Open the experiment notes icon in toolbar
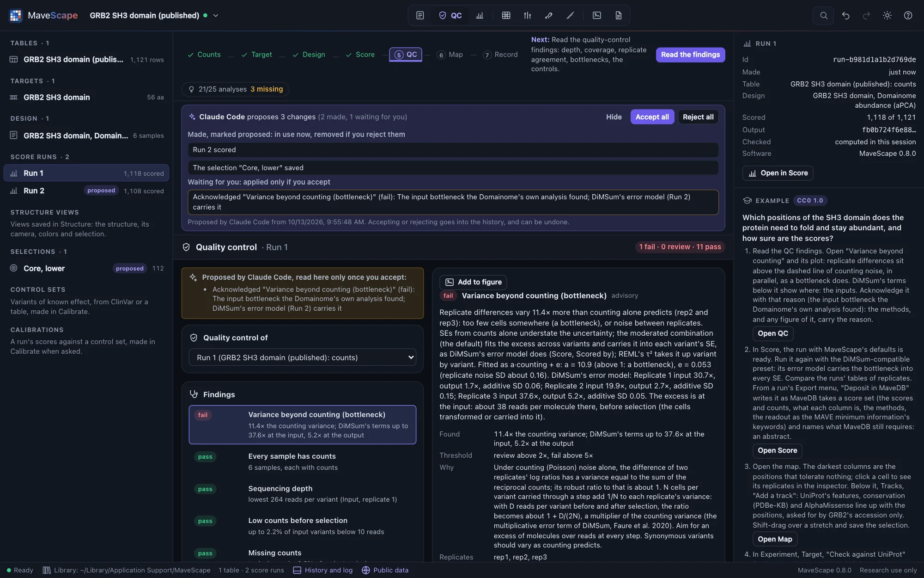Screen dimensions: 924x578 tap(420, 15)
